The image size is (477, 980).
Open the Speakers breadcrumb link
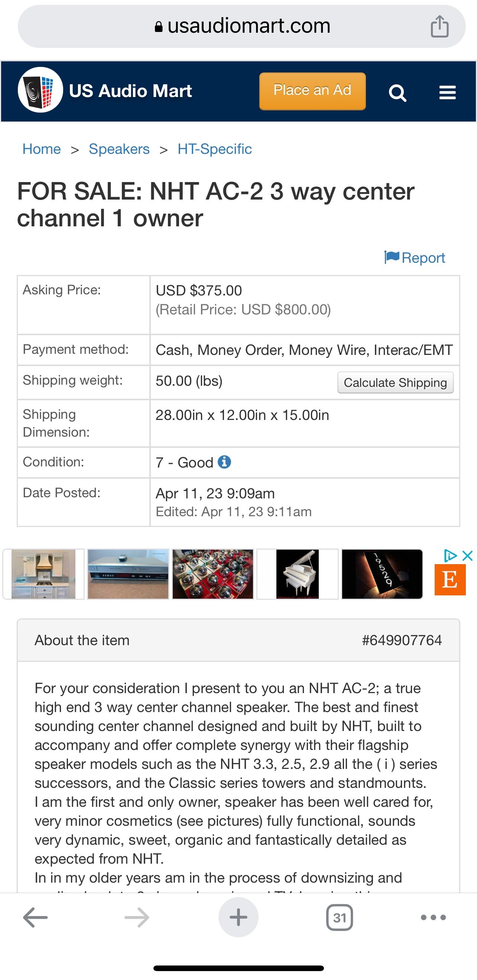[119, 149]
